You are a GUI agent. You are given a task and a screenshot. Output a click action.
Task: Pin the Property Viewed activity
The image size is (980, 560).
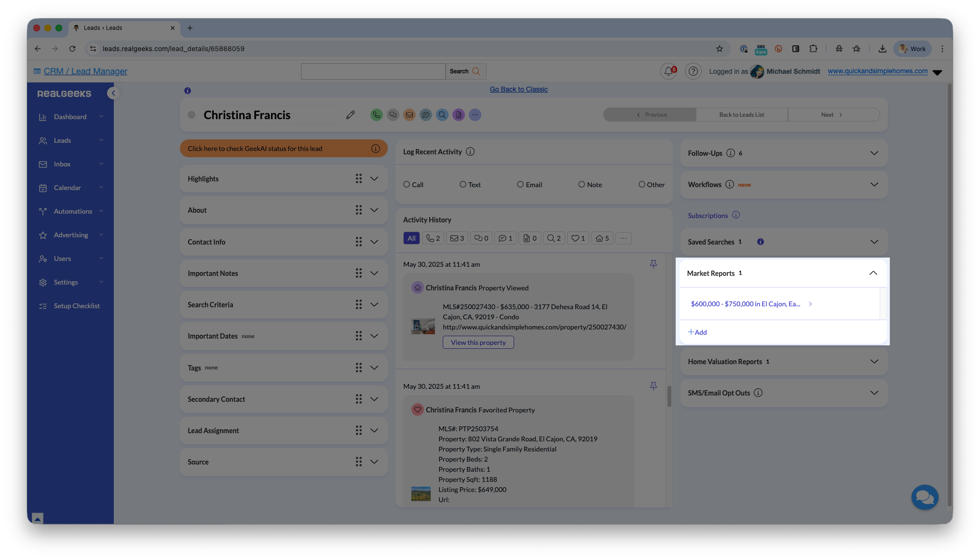653,264
